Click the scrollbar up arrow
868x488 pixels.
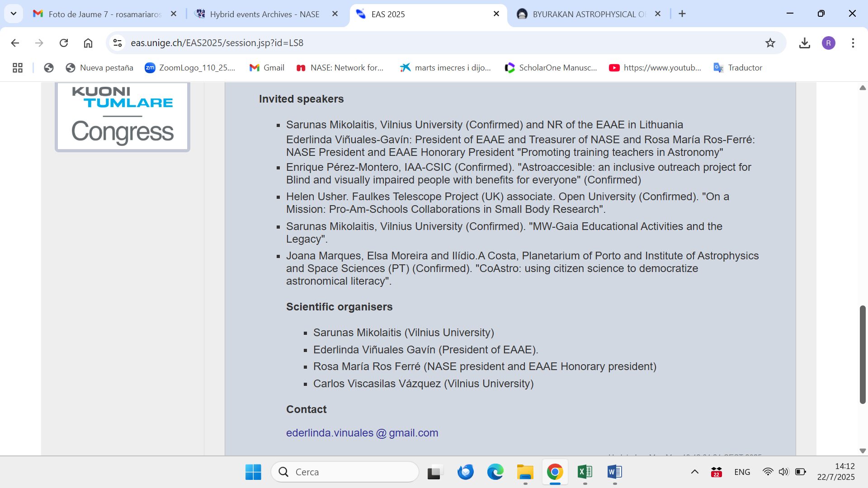tap(863, 88)
